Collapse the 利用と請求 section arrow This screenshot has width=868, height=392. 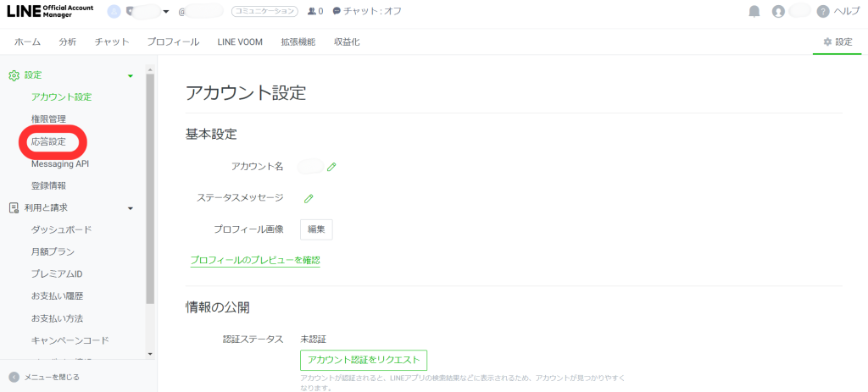(131, 208)
